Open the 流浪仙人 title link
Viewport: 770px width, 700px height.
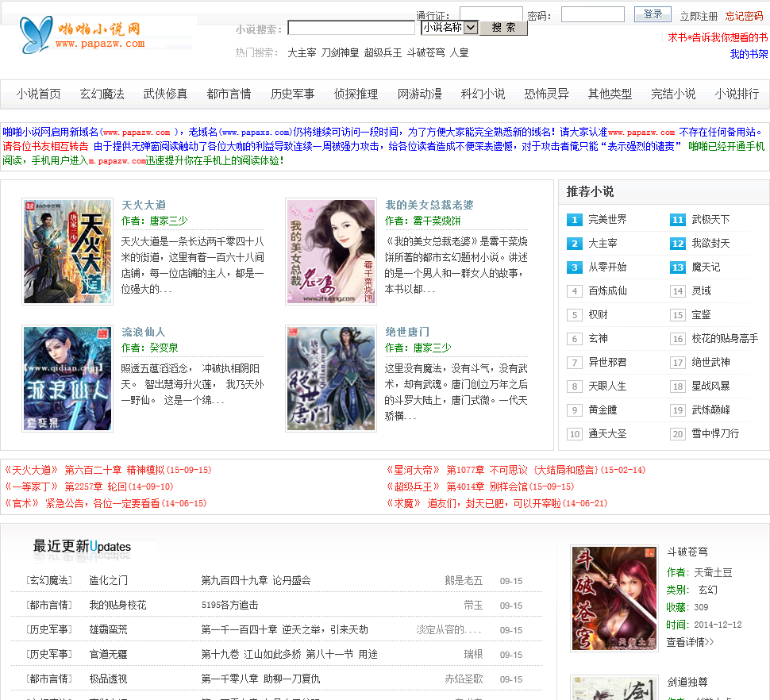tap(144, 333)
